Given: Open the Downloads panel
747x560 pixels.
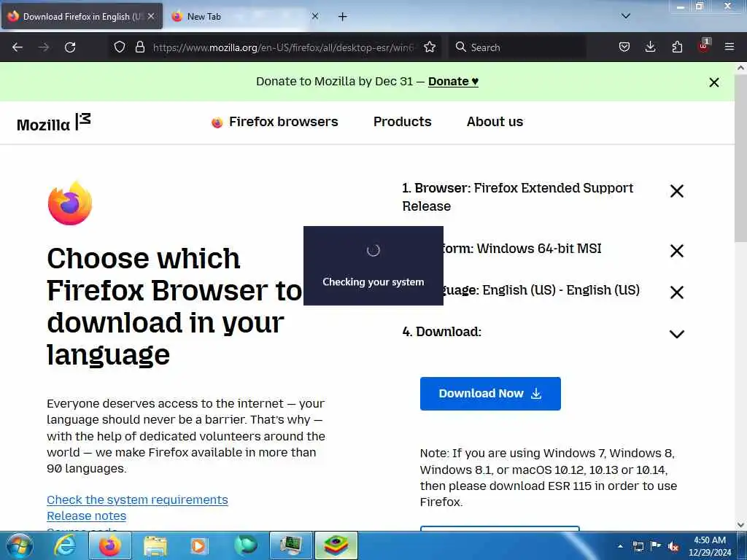Looking at the screenshot, I should coord(650,47).
